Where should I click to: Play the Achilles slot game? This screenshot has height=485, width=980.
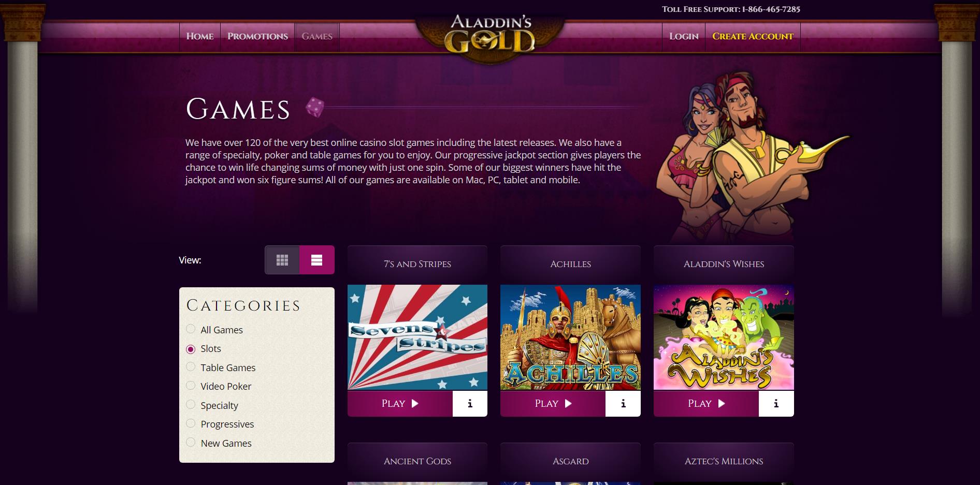553,404
